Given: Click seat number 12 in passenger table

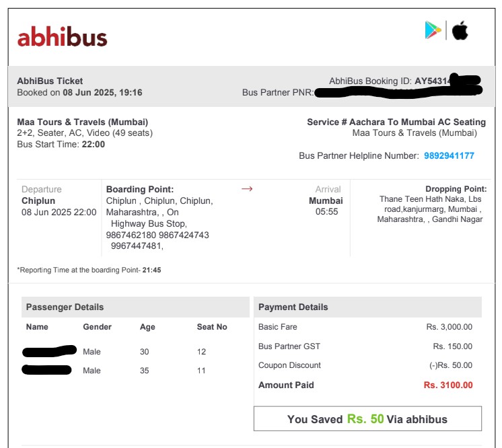Looking at the screenshot, I should pos(202,352).
